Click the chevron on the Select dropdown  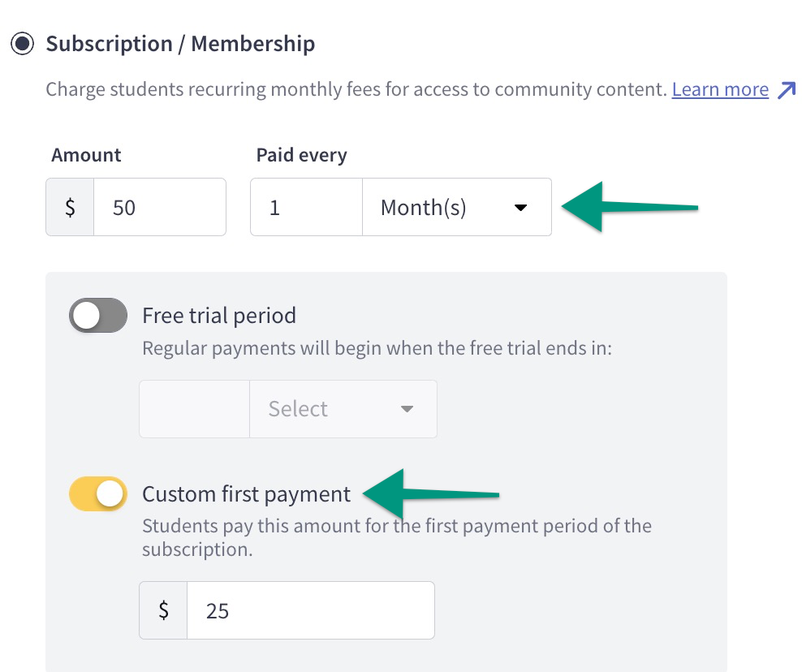[x=407, y=408]
